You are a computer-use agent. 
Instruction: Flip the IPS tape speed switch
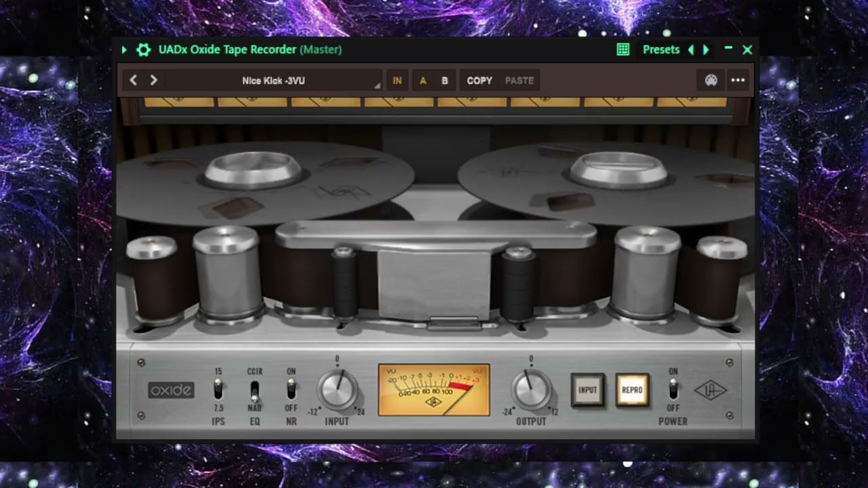click(218, 390)
